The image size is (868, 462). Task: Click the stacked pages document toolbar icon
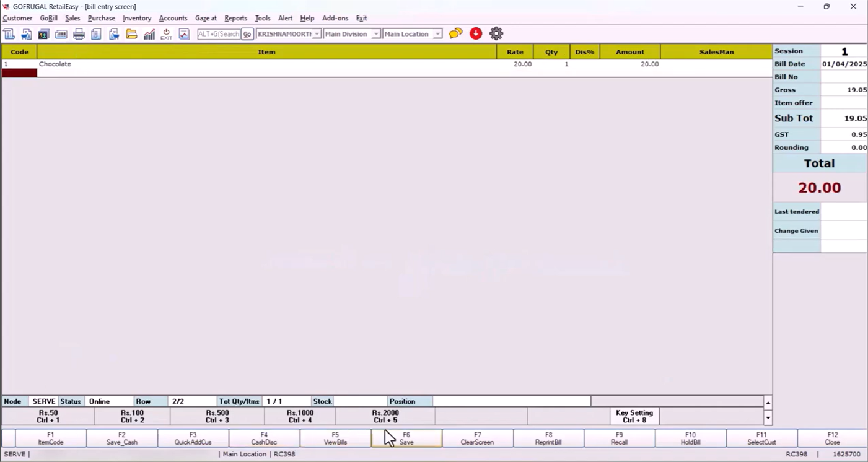[96, 34]
